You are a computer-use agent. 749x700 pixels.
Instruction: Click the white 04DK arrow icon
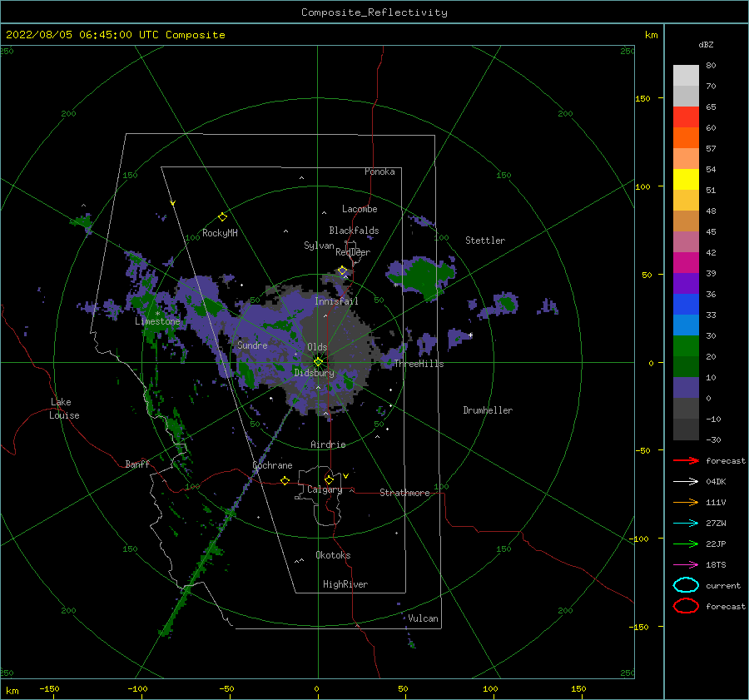tap(686, 481)
